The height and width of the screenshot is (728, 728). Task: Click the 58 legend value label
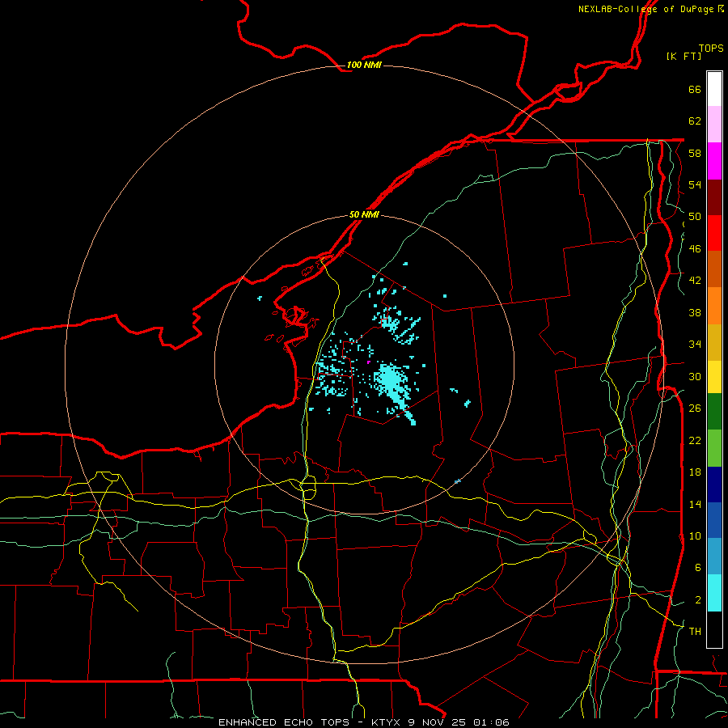click(x=695, y=153)
